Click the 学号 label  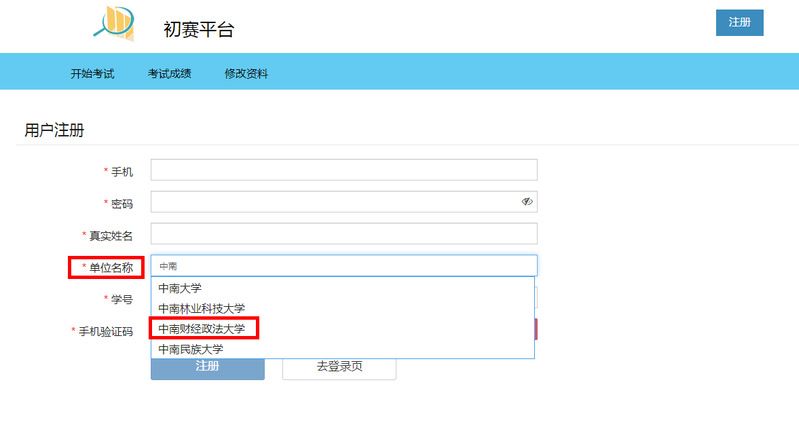pyautogui.click(x=122, y=300)
